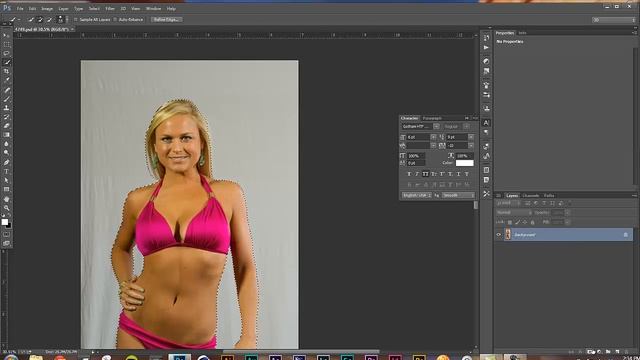
Task: Open Photoshop from the Windows taskbar
Action: [180, 357]
